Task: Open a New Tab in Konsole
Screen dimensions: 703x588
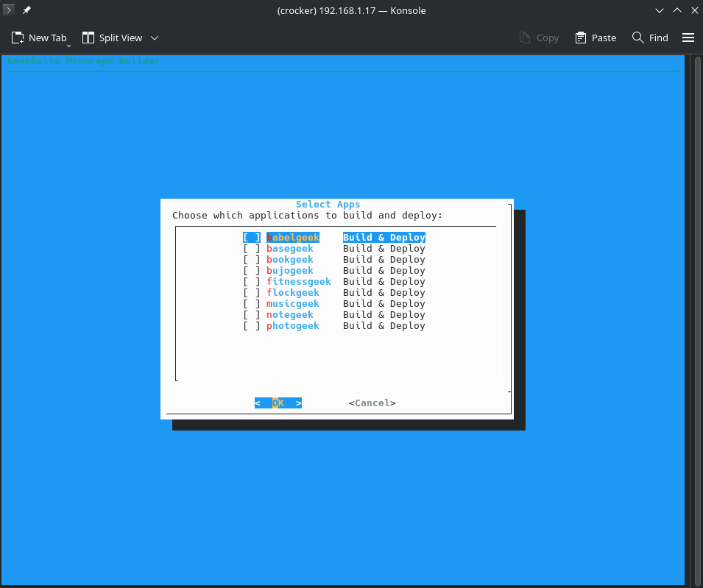Action: coord(40,38)
